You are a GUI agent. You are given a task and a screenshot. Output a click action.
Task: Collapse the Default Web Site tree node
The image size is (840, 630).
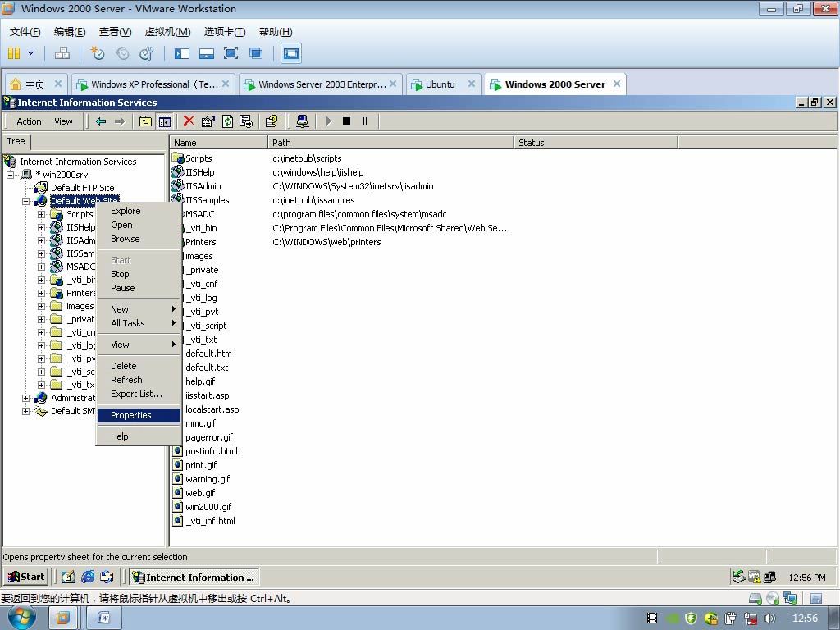[25, 201]
